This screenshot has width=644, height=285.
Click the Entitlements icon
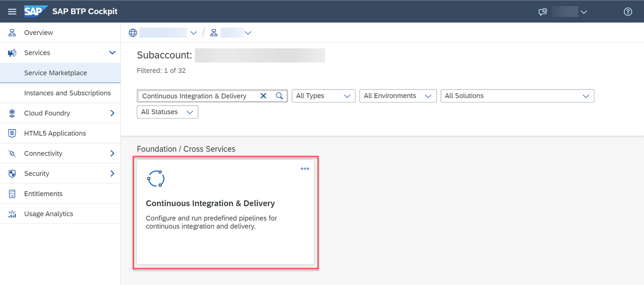[12, 194]
